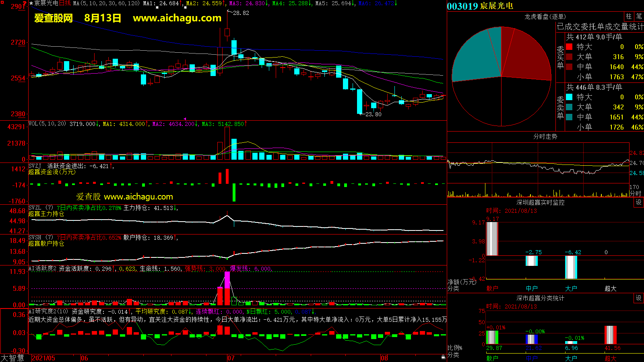The image size is (644, 362).
Task: Click the 003019 宸展光电 stock title
Action: (x=480, y=6)
